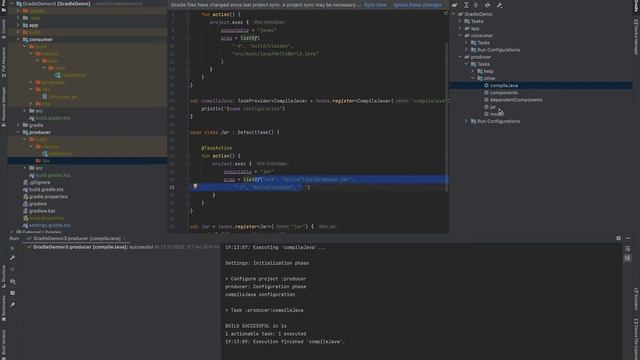
Task: Click the lightbulb intention icon in editor
Action: pos(195,187)
